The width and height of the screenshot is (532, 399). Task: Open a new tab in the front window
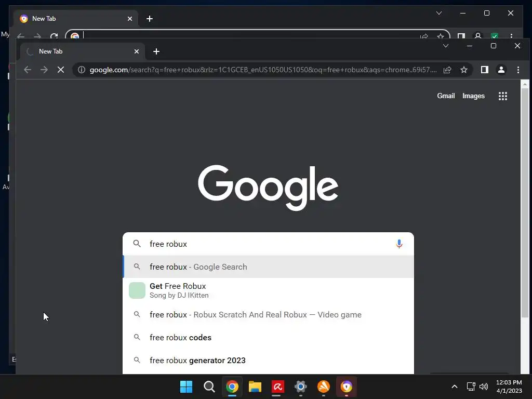tap(156, 51)
